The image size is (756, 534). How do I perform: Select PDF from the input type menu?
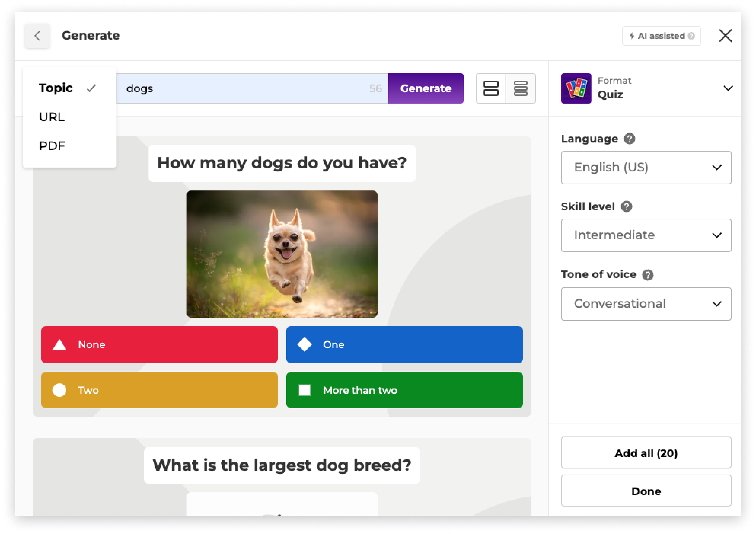(x=52, y=145)
